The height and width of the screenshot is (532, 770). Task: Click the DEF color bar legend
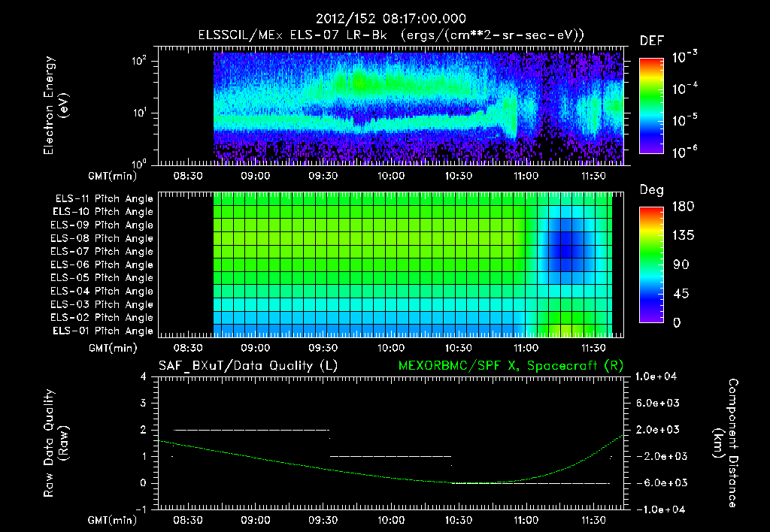coord(651,106)
